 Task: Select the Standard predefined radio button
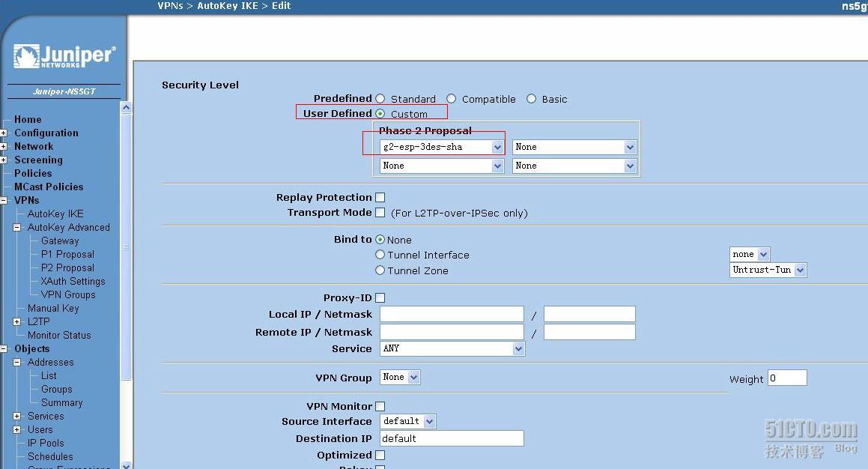[380, 99]
